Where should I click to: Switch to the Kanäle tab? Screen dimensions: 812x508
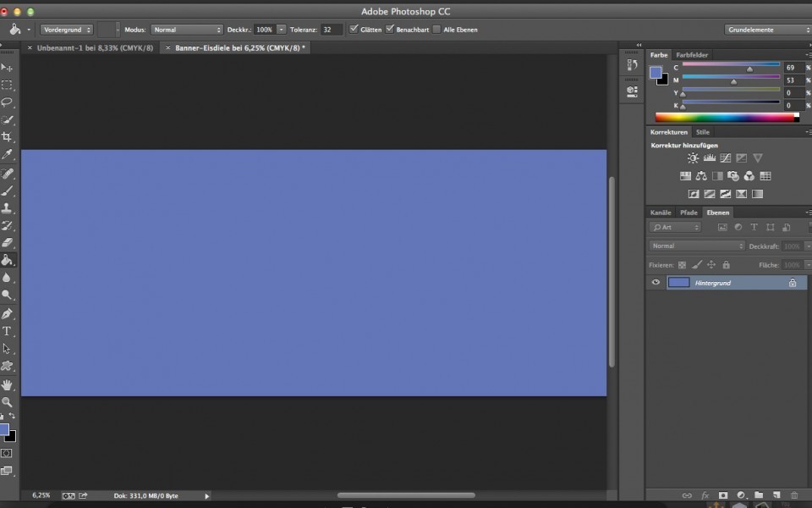[661, 213]
